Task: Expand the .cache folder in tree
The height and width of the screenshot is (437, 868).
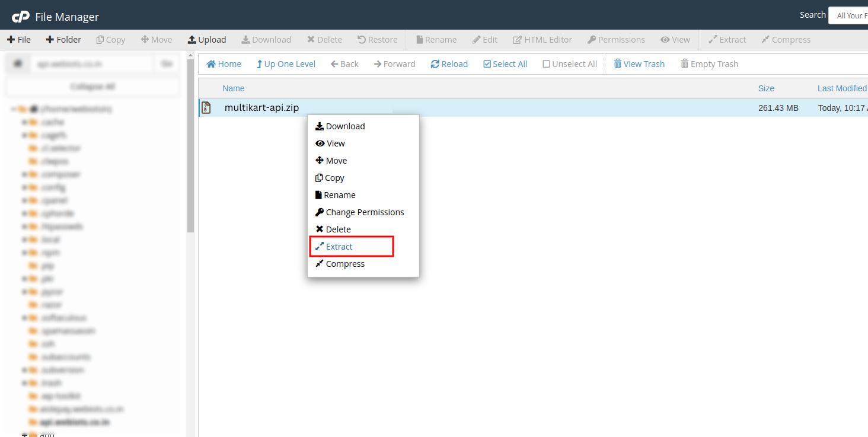Action: pos(24,122)
